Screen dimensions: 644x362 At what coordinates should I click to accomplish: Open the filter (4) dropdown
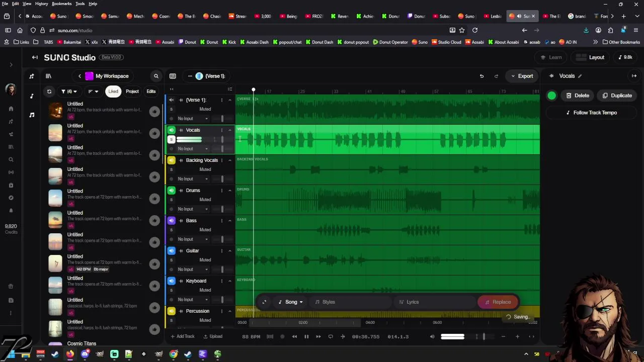coord(69,92)
